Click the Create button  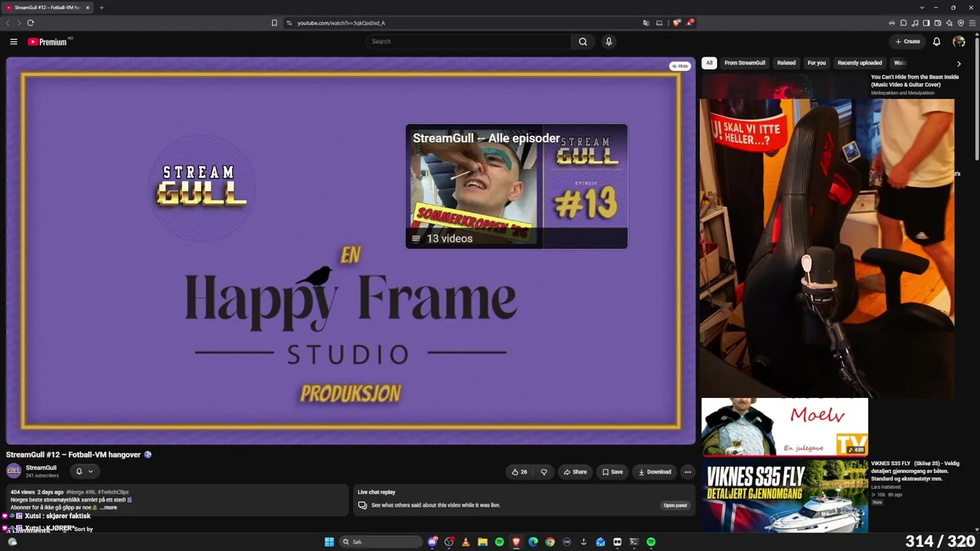[x=907, y=42]
